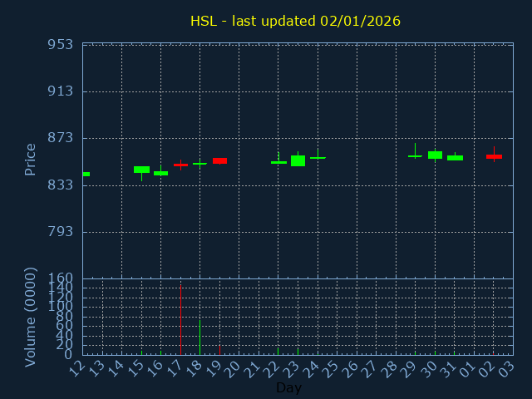Select the partial green candle at day 12

[x=86, y=174]
